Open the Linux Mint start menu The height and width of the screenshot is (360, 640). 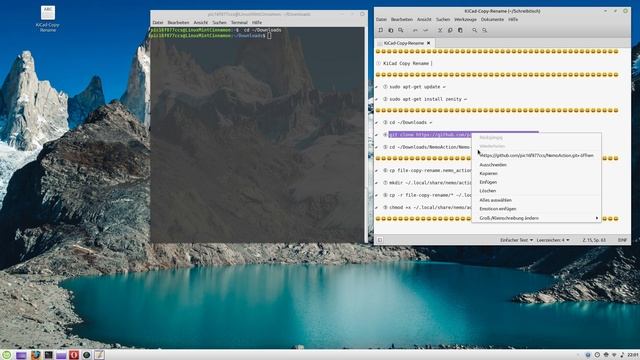tap(7, 355)
